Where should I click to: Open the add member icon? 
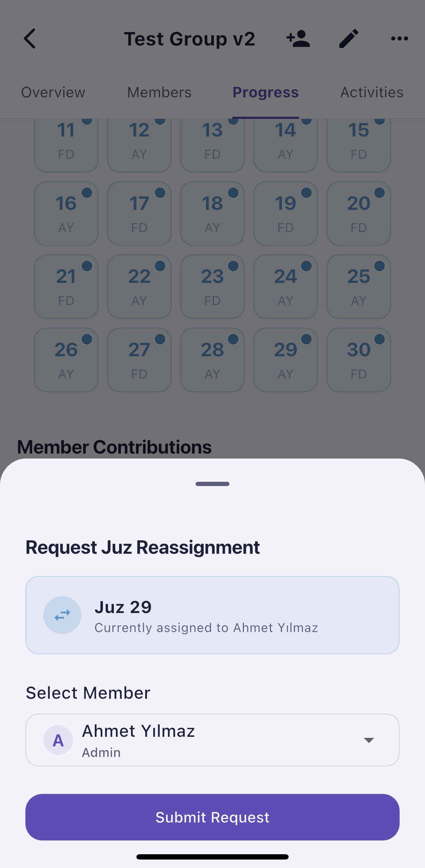[298, 38]
